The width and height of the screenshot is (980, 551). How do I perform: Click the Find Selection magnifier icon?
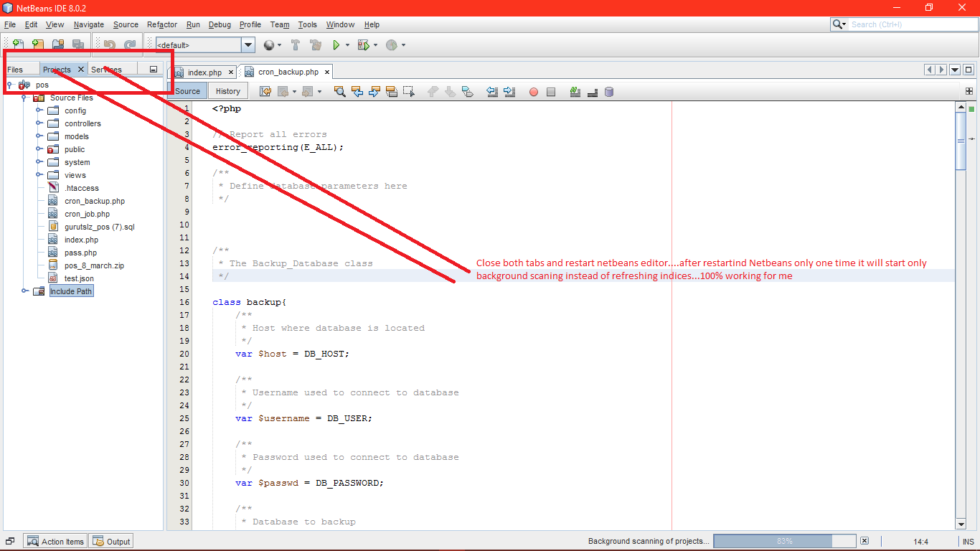[340, 91]
